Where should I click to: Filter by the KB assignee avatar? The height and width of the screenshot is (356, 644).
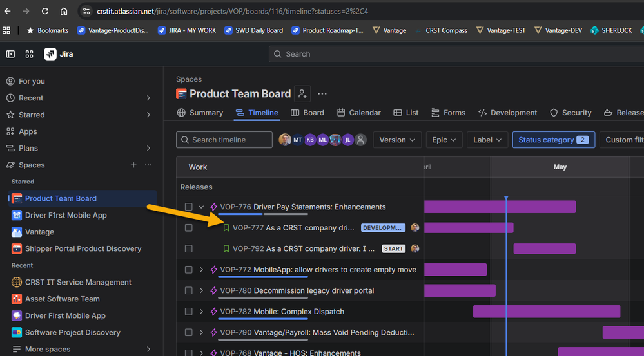click(310, 140)
